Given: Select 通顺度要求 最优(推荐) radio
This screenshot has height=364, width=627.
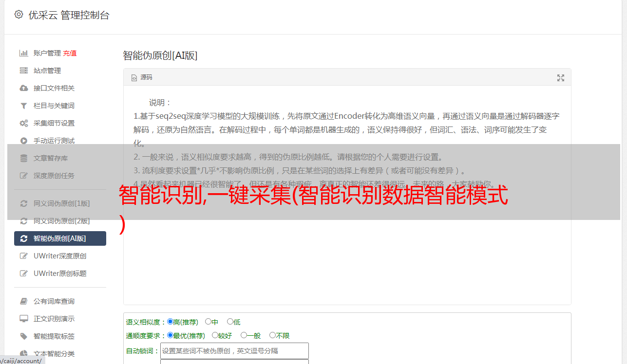Looking at the screenshot, I should [170, 335].
